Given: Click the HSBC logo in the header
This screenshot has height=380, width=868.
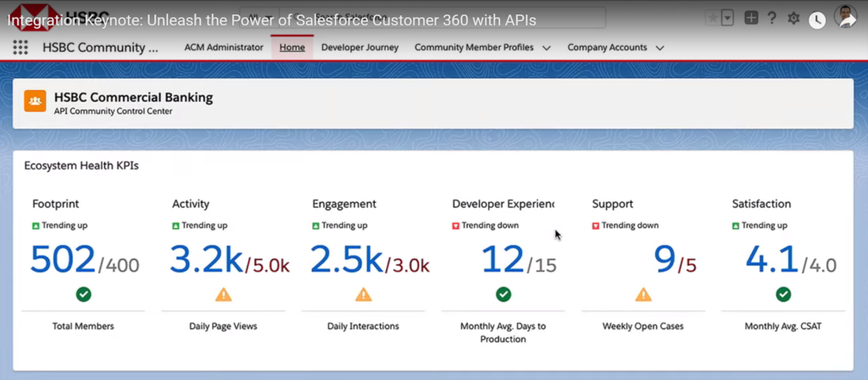Looking at the screenshot, I should click(x=59, y=17).
